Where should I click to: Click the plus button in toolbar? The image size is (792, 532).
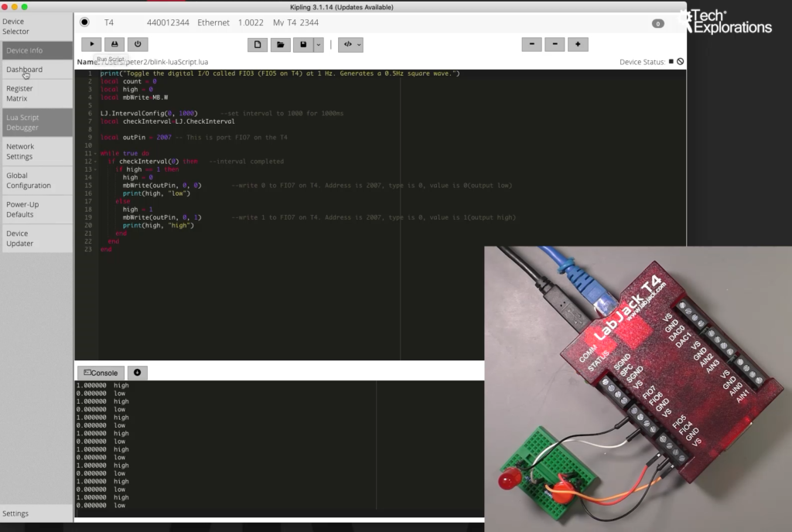(578, 44)
